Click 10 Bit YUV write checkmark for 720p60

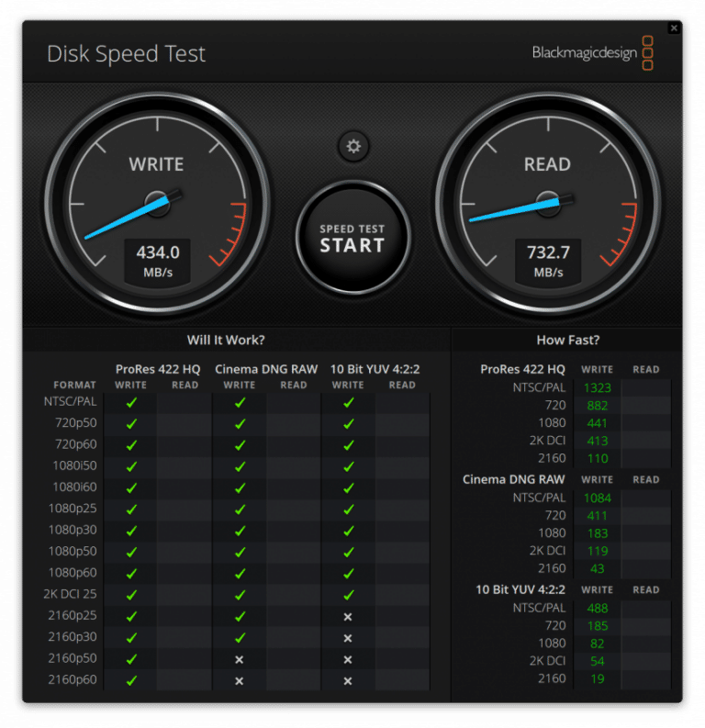pos(349,444)
